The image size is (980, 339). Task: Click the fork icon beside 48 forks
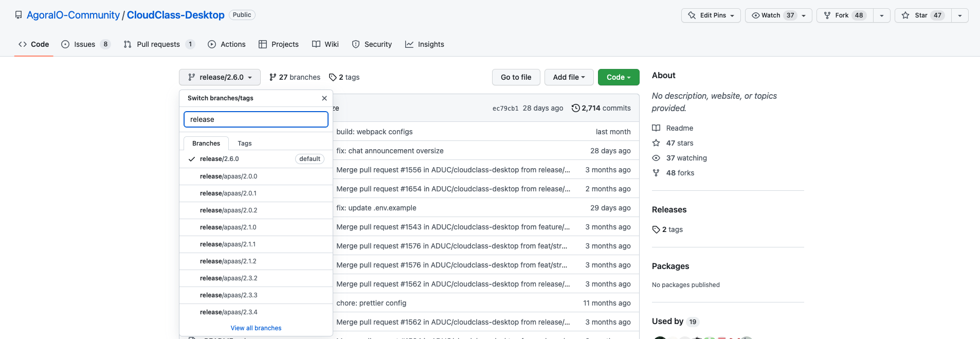(x=656, y=173)
